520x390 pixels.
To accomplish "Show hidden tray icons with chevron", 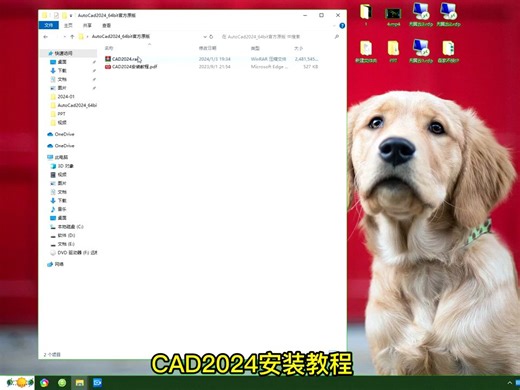I will pyautogui.click(x=510, y=383).
